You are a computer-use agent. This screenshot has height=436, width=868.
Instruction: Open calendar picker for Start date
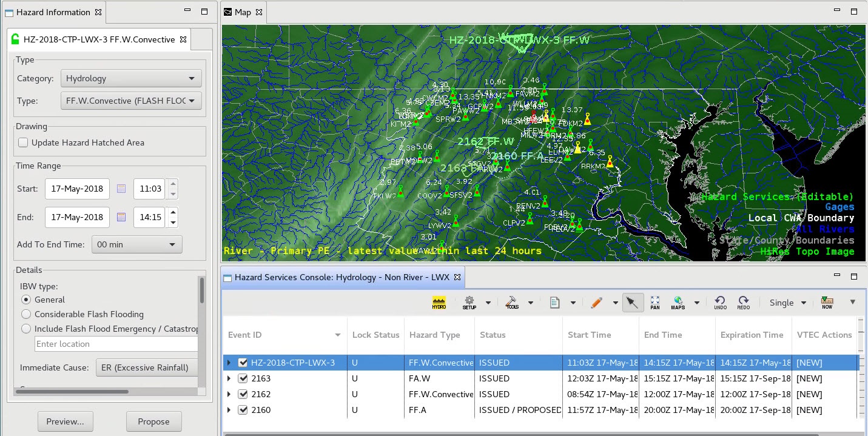tap(121, 189)
